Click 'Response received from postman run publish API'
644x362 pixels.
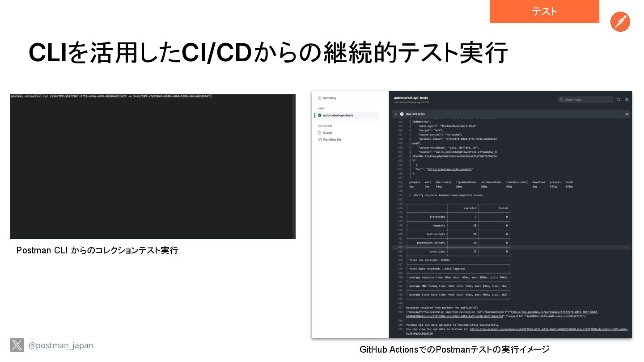click(442, 307)
